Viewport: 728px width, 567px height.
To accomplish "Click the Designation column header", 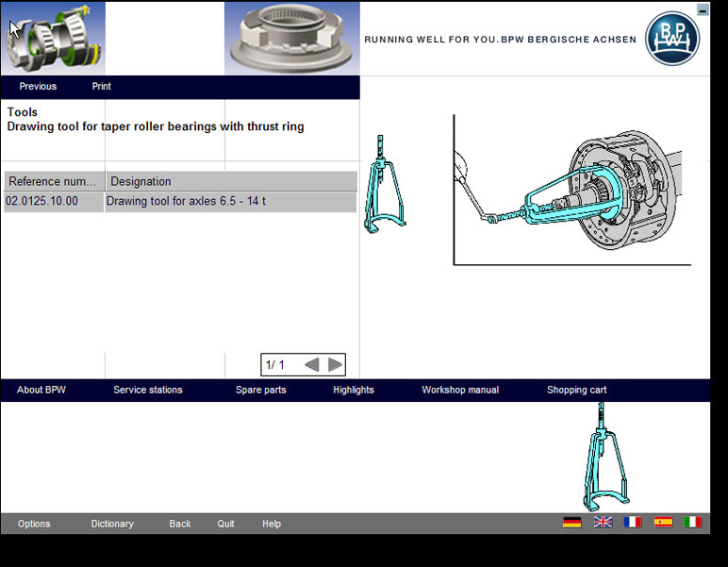I will point(231,181).
